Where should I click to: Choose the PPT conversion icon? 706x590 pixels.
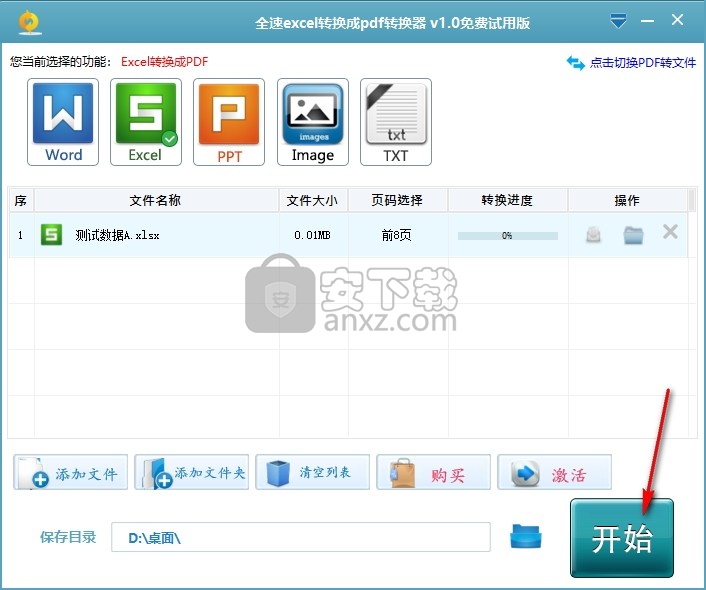tap(229, 122)
